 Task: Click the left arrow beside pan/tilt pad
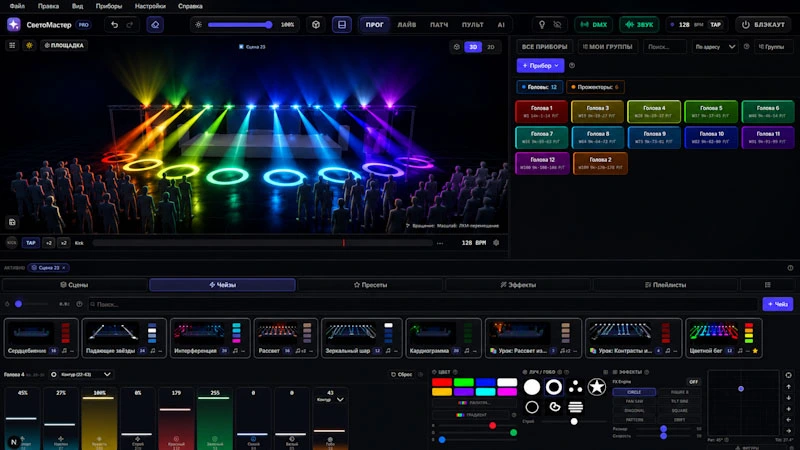(x=789, y=420)
